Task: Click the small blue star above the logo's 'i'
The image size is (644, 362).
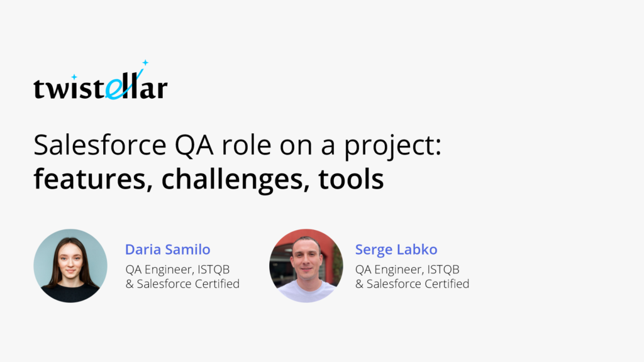Action: click(x=74, y=77)
